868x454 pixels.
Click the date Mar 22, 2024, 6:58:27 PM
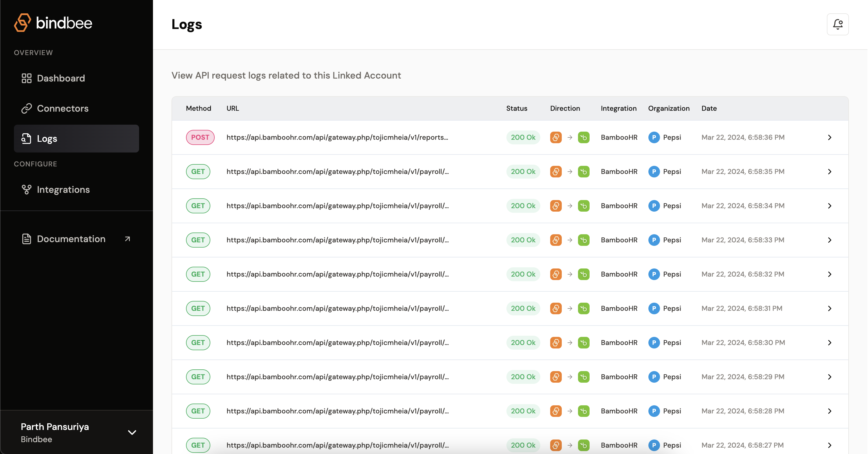coord(743,445)
